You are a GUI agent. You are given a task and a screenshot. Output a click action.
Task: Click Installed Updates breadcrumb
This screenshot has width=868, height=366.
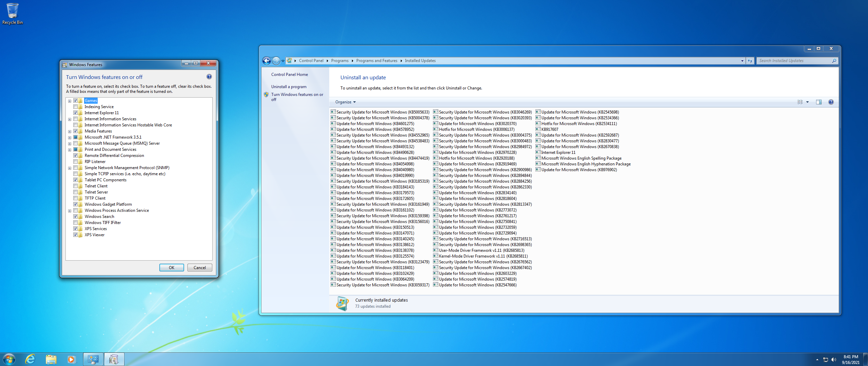click(x=420, y=61)
